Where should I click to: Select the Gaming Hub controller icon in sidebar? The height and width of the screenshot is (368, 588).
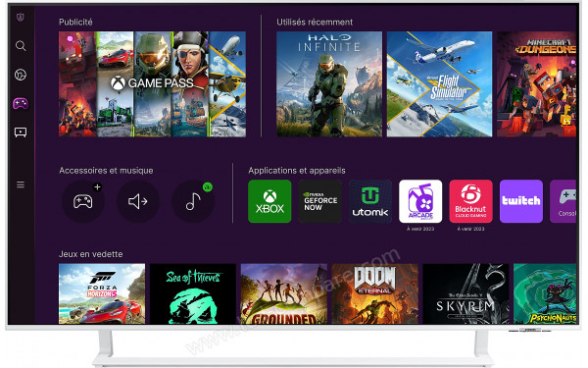coord(21,103)
